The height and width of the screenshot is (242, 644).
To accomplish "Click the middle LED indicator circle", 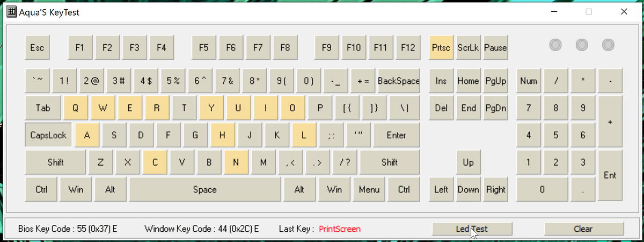I will coord(582,45).
